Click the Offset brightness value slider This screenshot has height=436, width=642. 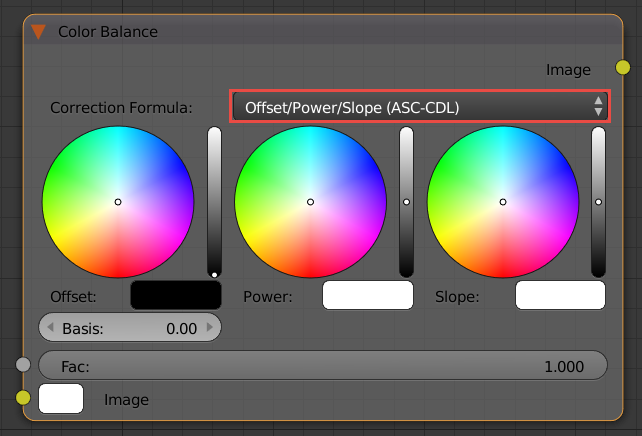[214, 202]
